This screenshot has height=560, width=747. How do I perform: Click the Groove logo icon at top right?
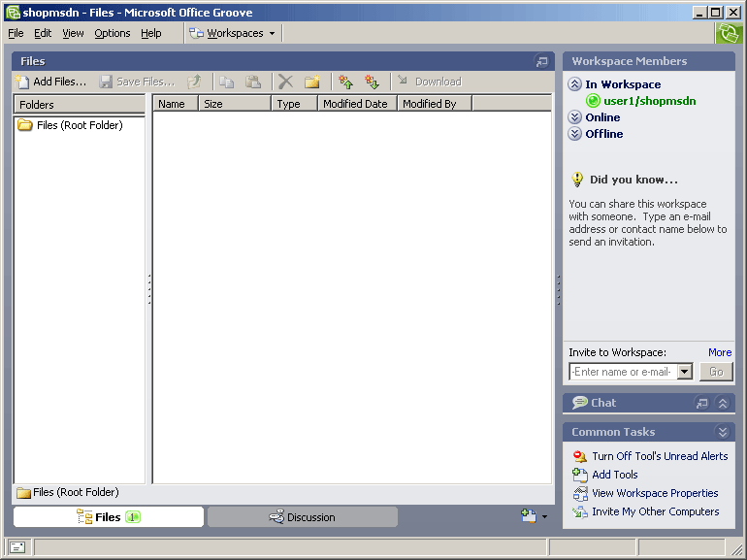[729, 33]
